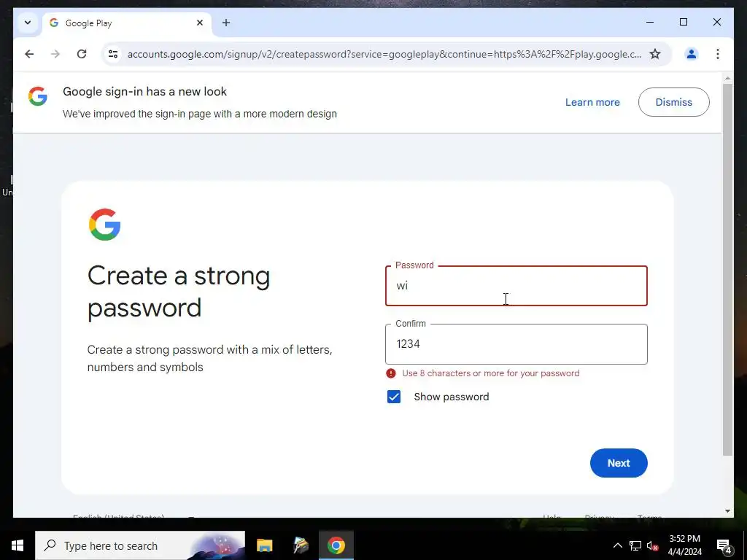Open File Explorer from the taskbar
The image size is (747, 560).
tap(264, 545)
